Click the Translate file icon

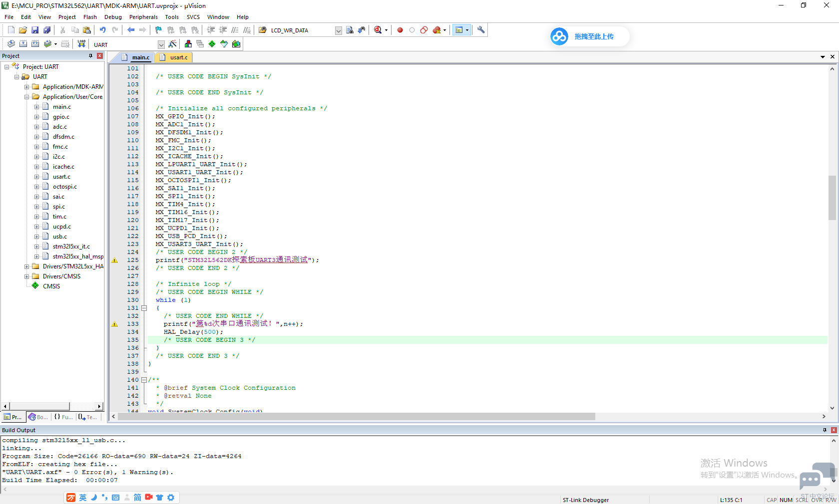click(x=11, y=44)
